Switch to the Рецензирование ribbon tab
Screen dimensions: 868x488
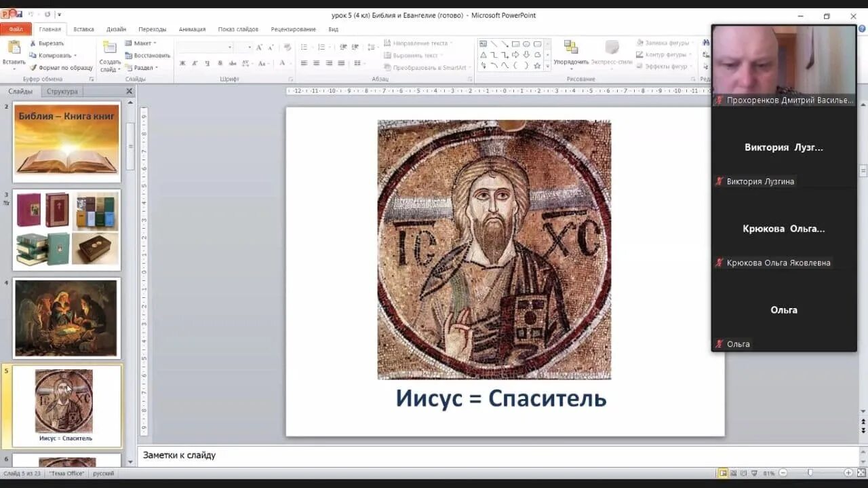point(293,29)
